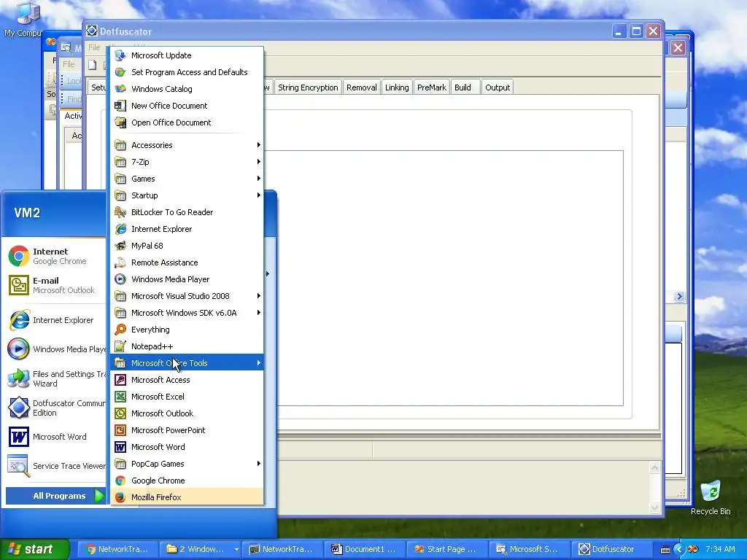Launch Microsoft PowerPoint icon

tap(120, 430)
